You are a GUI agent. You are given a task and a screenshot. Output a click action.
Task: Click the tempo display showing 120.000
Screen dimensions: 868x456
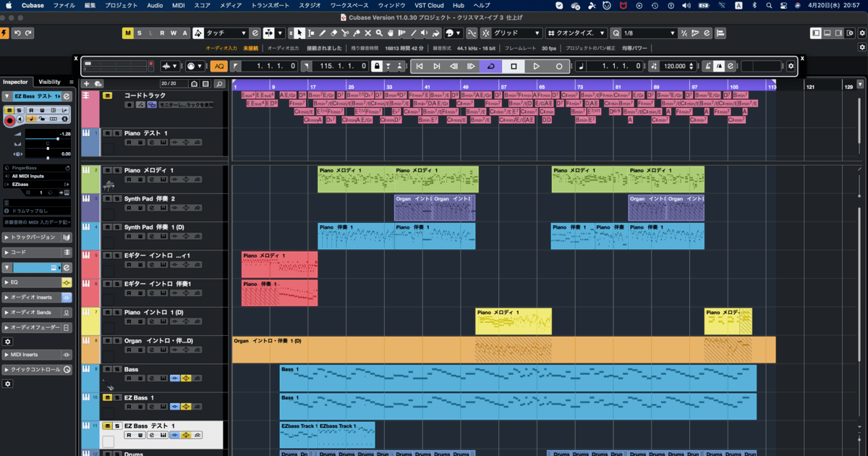(676, 66)
